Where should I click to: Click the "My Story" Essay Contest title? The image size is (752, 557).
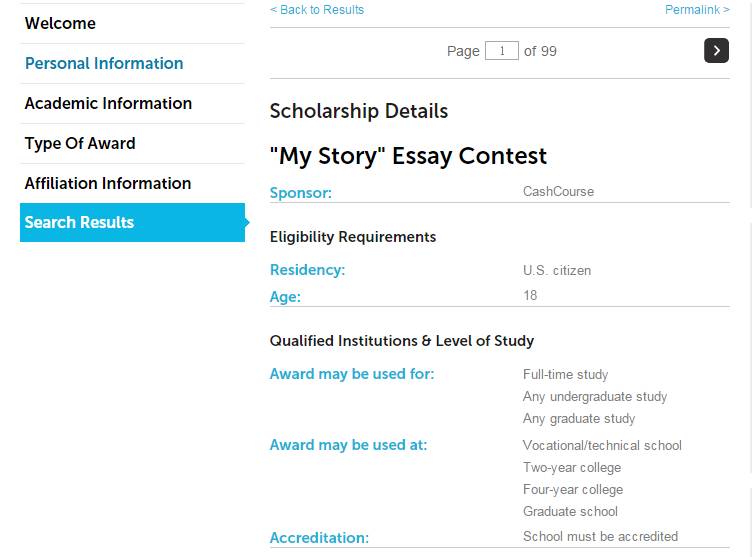click(x=408, y=156)
